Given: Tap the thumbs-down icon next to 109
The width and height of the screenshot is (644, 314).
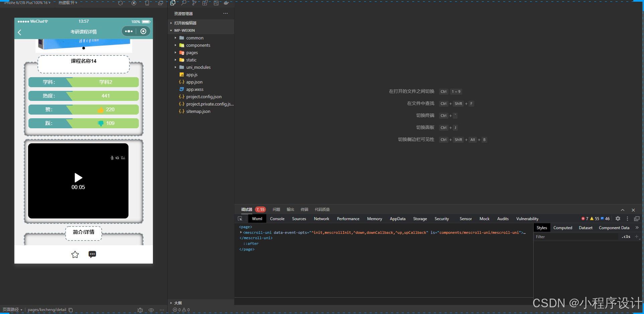Looking at the screenshot, I should click(101, 123).
